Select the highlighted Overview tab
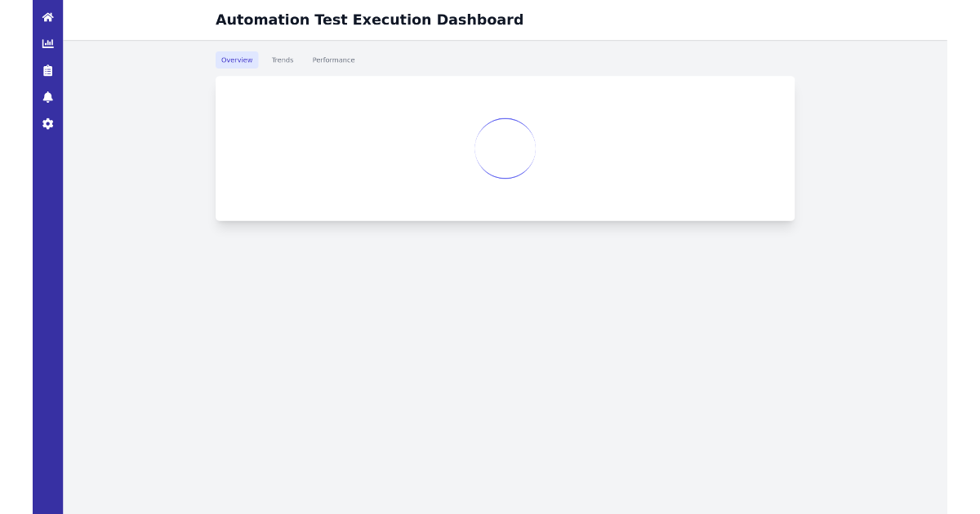The width and height of the screenshot is (980, 514). point(237,60)
